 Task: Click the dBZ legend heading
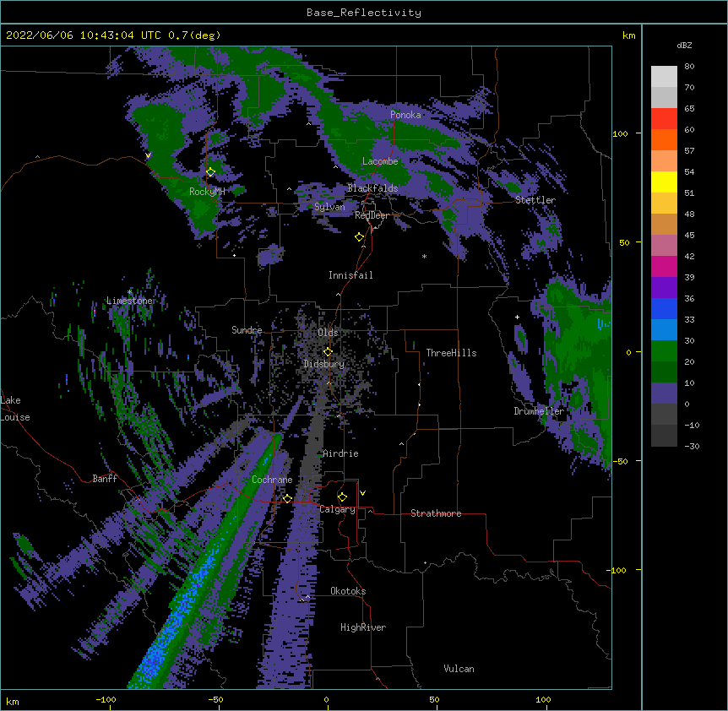pyautogui.click(x=684, y=45)
